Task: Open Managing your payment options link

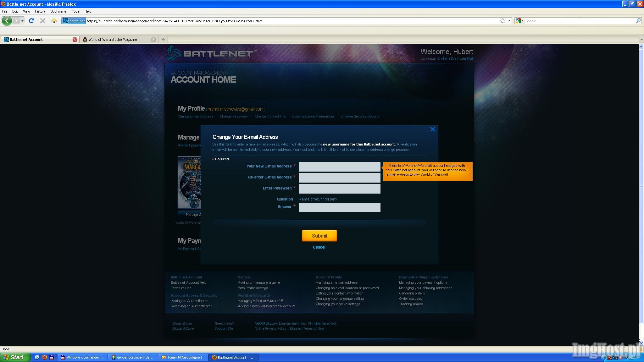Action: 423,282
